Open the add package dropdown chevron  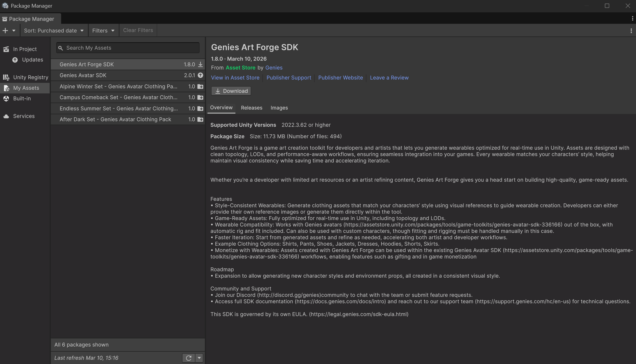pos(14,30)
